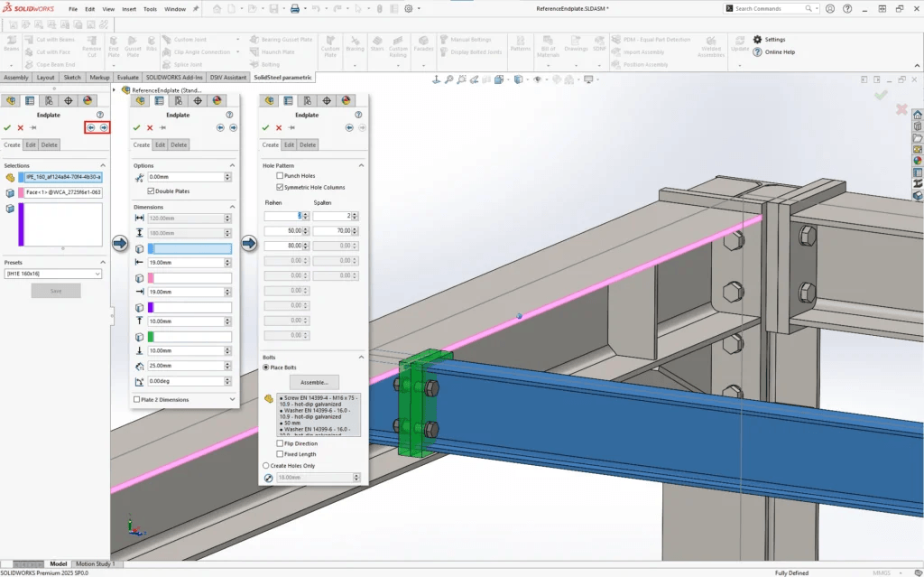Open the Insert menu

pos(130,9)
